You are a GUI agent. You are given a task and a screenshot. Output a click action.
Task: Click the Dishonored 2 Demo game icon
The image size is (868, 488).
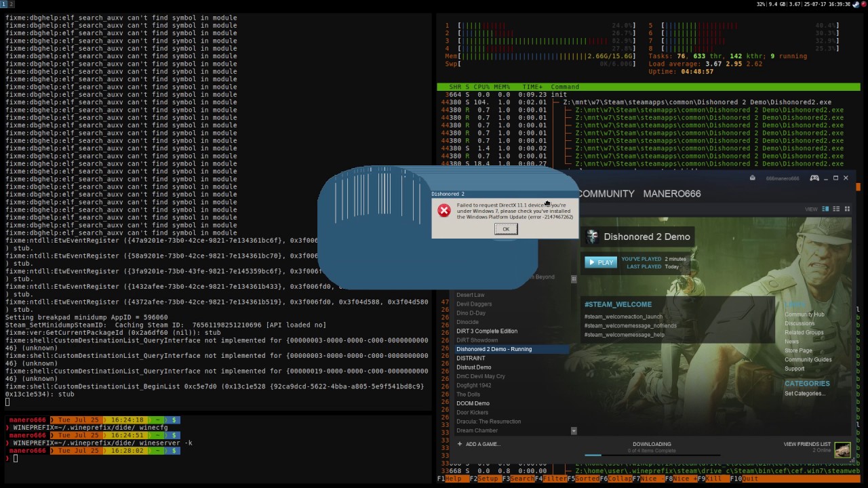pyautogui.click(x=592, y=237)
